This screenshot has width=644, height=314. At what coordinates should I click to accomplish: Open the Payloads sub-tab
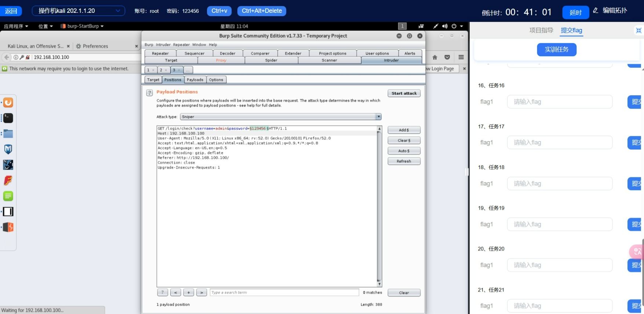[x=195, y=80]
